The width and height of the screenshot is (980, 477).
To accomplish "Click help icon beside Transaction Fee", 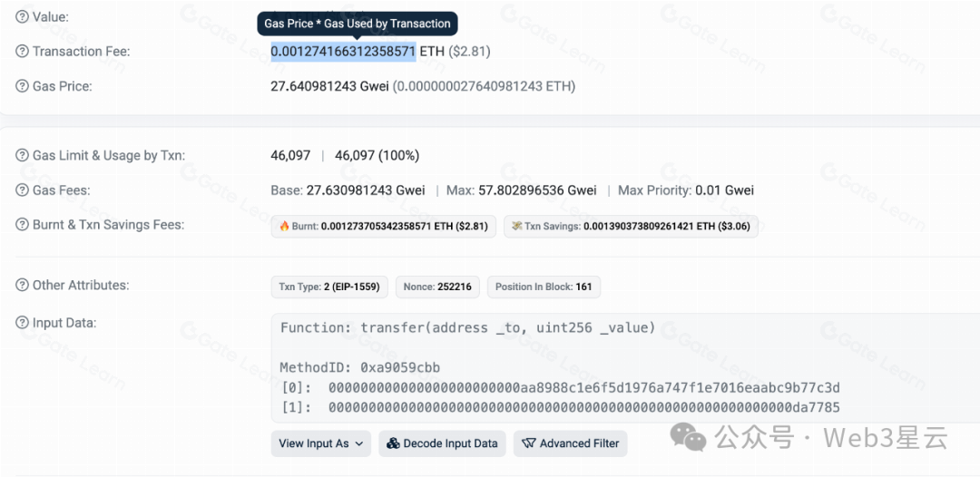I will (x=22, y=51).
